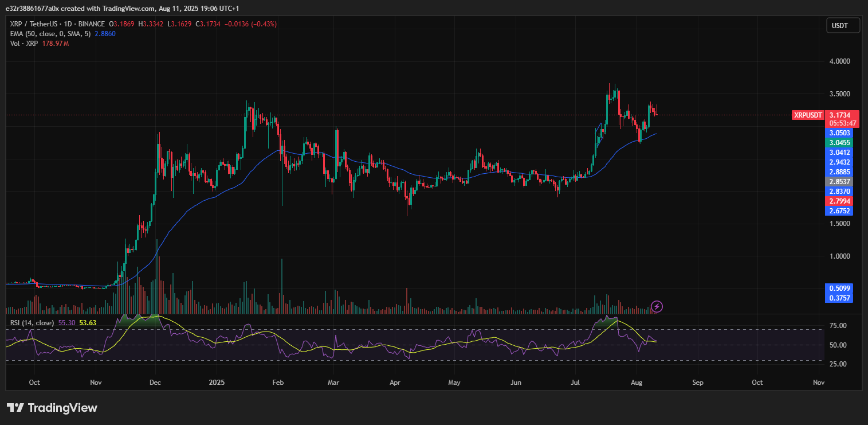
Task: Click the 4.0000 price axis label
Action: [x=839, y=61]
